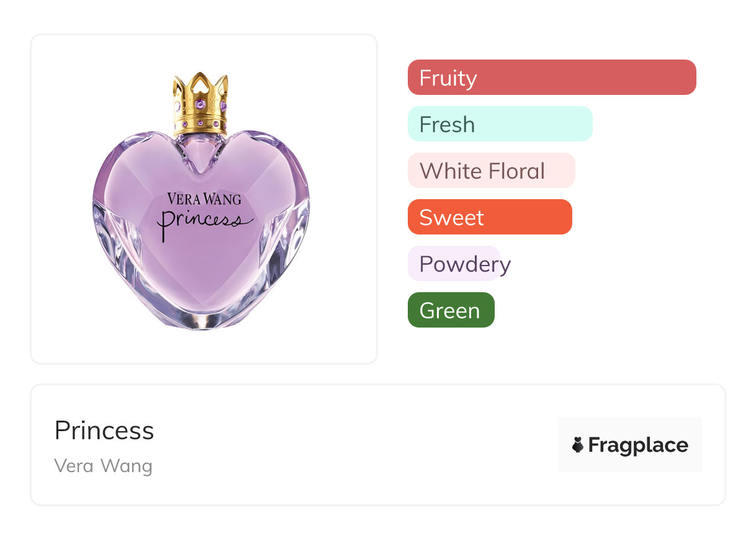756x536 pixels.
Task: Click the bottle neck beneath the crown
Action: click(x=200, y=146)
